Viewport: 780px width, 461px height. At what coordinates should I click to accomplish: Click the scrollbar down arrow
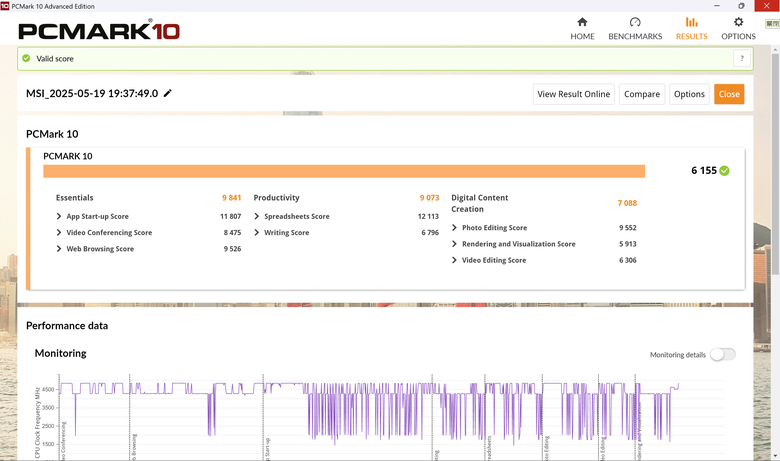tap(775, 456)
